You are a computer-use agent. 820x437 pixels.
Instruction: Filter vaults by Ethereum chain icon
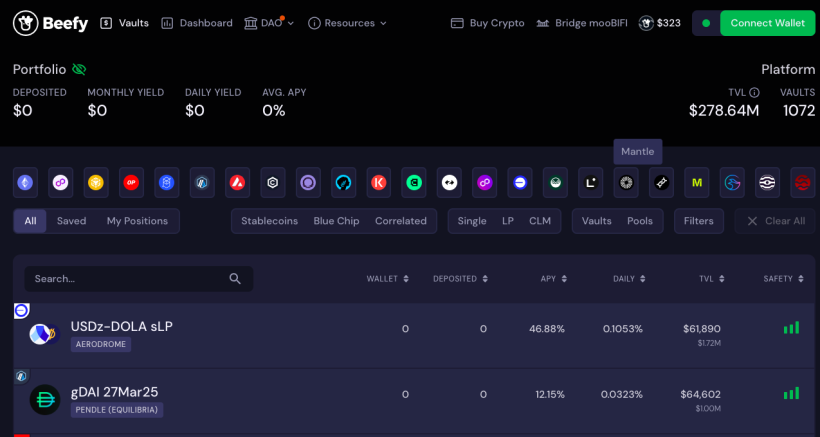pos(25,182)
